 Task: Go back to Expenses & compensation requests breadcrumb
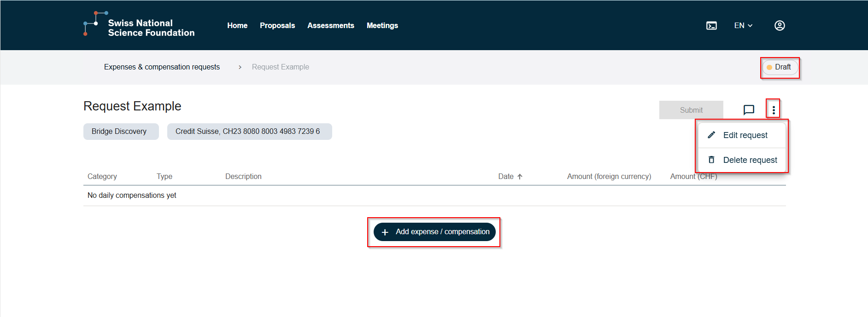(x=162, y=67)
